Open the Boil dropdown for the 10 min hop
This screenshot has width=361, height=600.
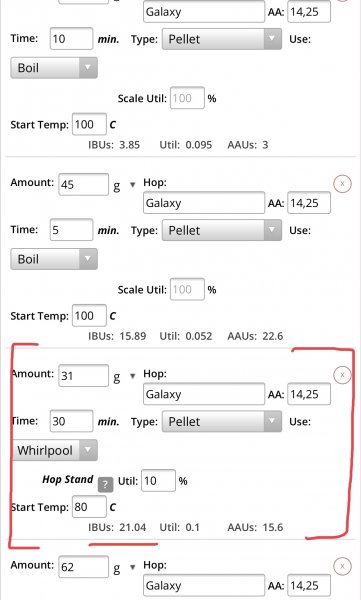tap(54, 68)
